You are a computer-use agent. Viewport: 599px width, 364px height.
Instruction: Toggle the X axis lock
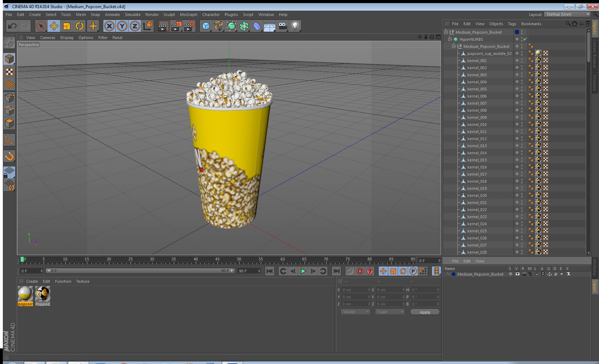[x=109, y=26]
